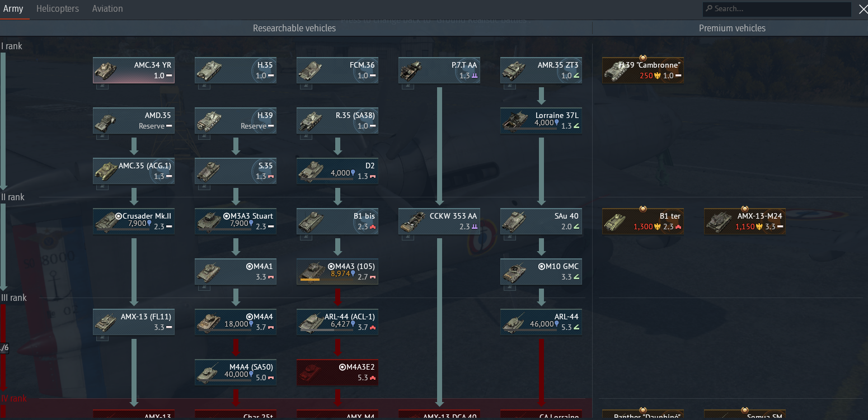The image size is (868, 420).
Task: Click the 8,974 research points value
Action: click(340, 273)
